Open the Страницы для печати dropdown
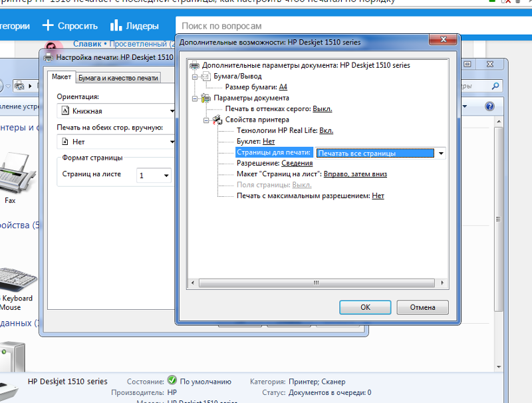Image resolution: width=532 pixels, height=403 pixels. [x=441, y=154]
